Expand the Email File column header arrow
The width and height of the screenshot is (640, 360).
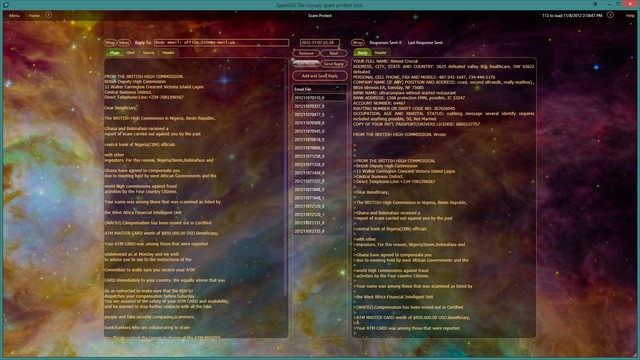point(337,89)
